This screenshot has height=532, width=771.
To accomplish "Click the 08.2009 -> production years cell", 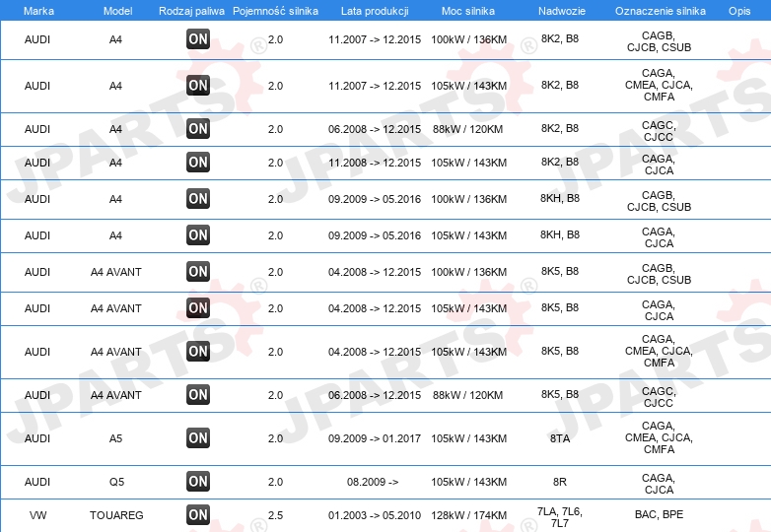I will 373,482.
